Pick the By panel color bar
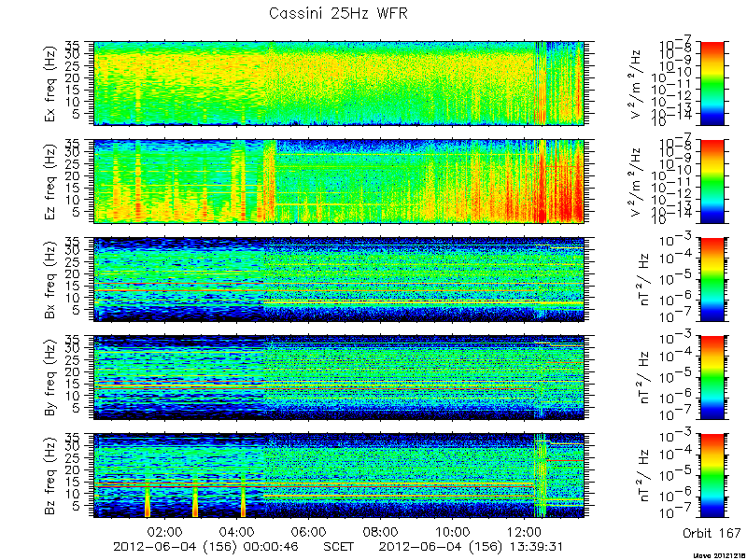The width and height of the screenshot is (747, 560). 712,377
